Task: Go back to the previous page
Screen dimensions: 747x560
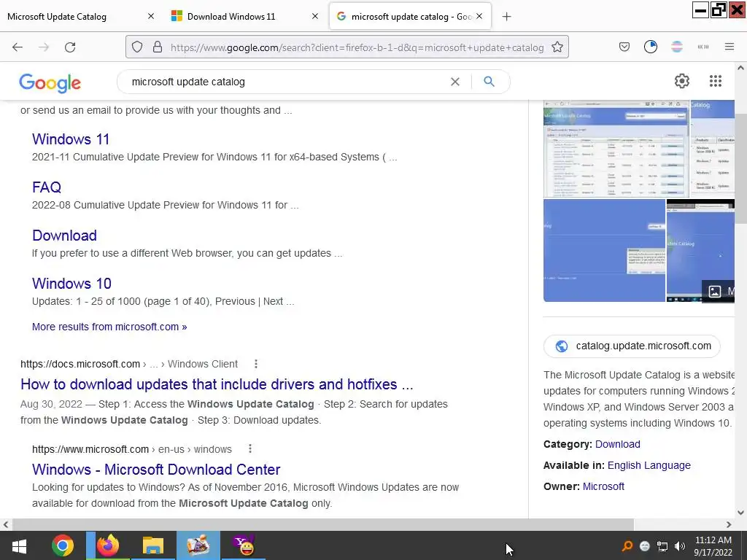Action: pos(18,47)
